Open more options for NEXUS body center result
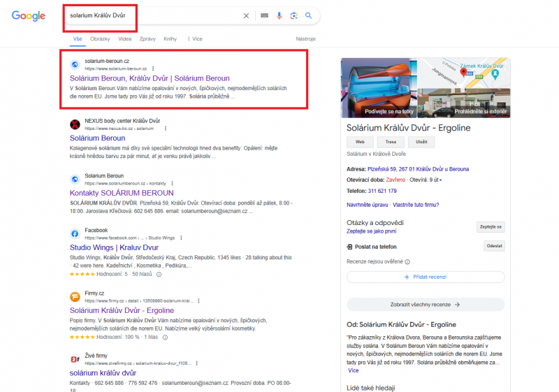 point(166,129)
